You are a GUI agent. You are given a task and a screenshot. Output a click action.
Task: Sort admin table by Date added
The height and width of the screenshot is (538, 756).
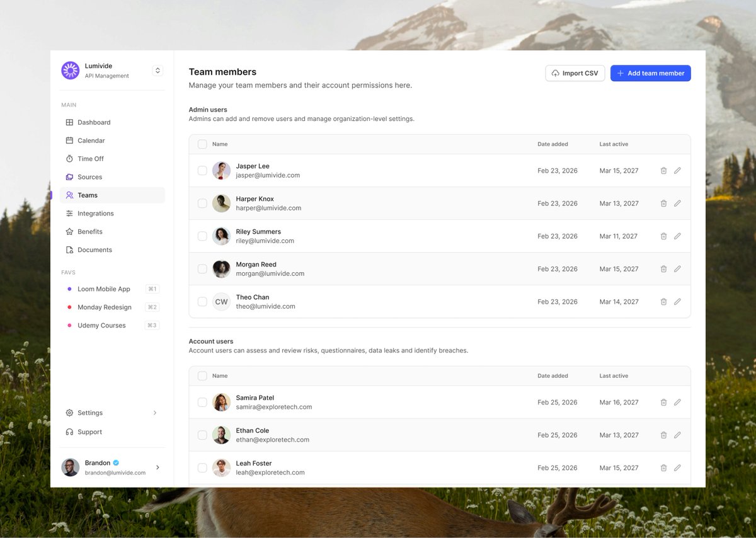[x=553, y=144]
